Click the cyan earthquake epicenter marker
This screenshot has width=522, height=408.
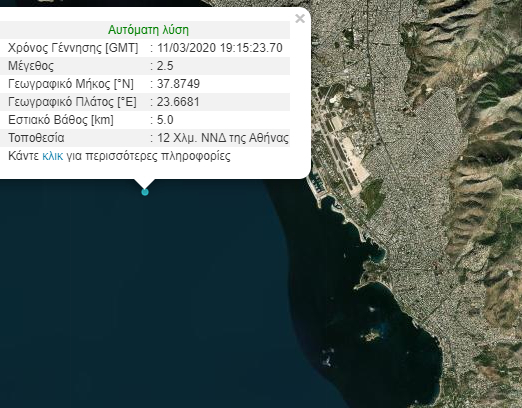[145, 192]
